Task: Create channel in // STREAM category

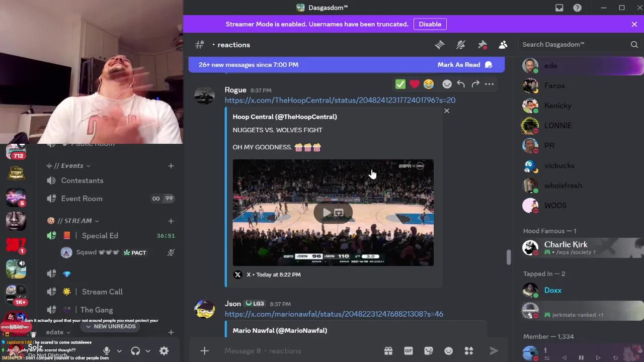Action: pos(171,221)
